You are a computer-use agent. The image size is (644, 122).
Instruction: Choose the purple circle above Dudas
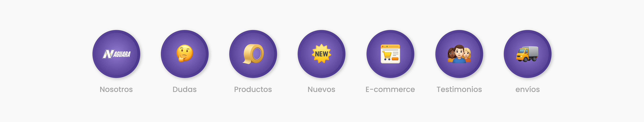tap(184, 54)
